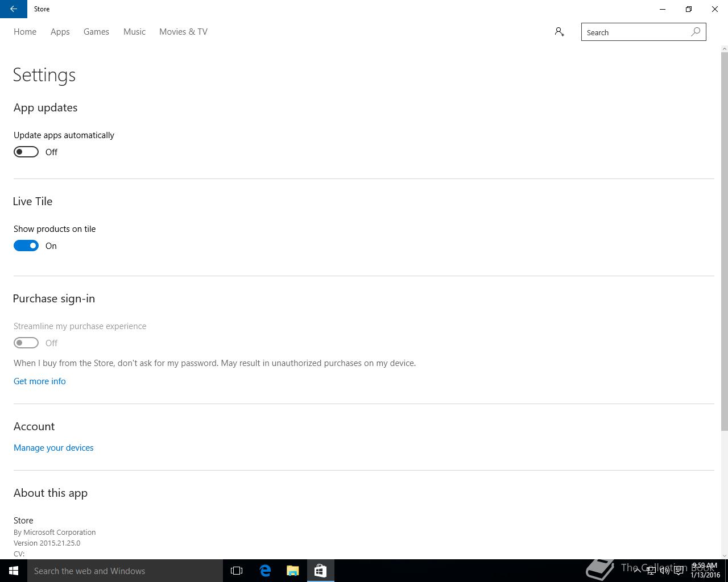Switch to the Apps tab

(x=60, y=32)
